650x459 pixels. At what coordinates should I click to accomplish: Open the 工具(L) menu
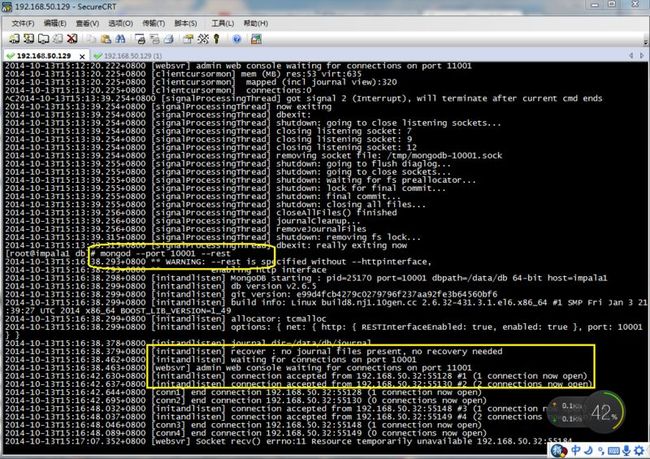pyautogui.click(x=223, y=23)
